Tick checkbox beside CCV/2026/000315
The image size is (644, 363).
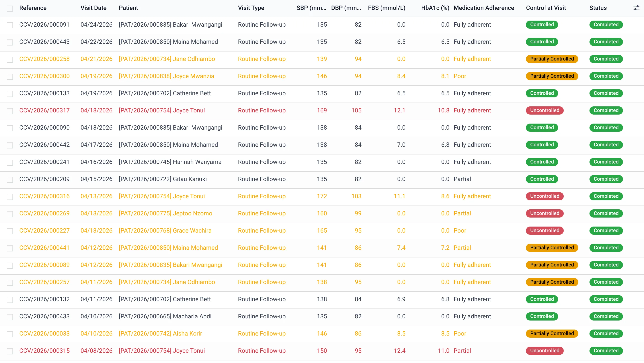[x=10, y=351]
